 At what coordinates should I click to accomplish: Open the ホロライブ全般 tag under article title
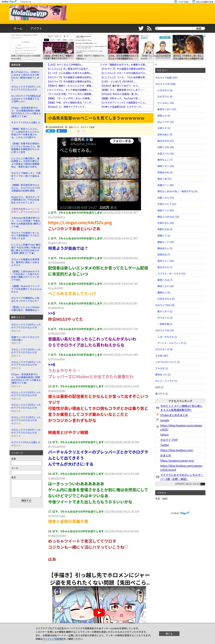coord(87,127)
